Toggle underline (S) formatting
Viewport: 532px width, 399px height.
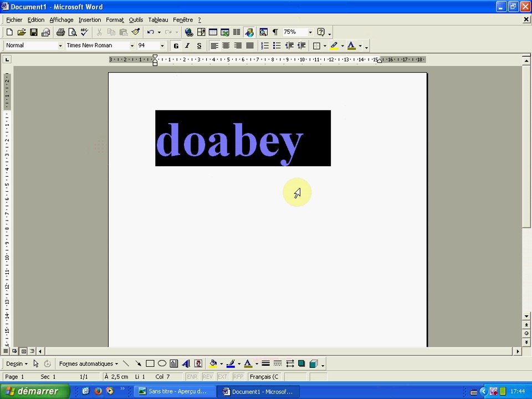(x=199, y=46)
